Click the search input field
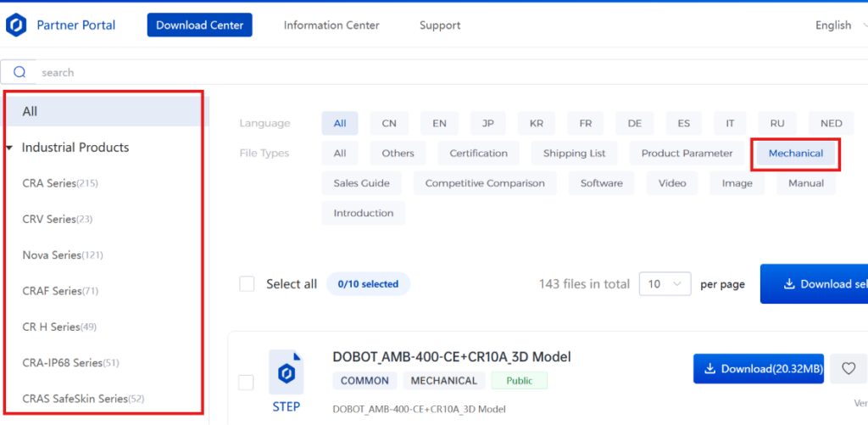This screenshot has height=425, width=868. tap(451, 72)
